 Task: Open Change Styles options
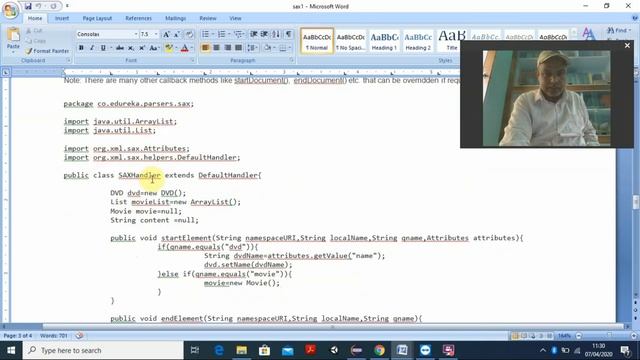(588, 34)
